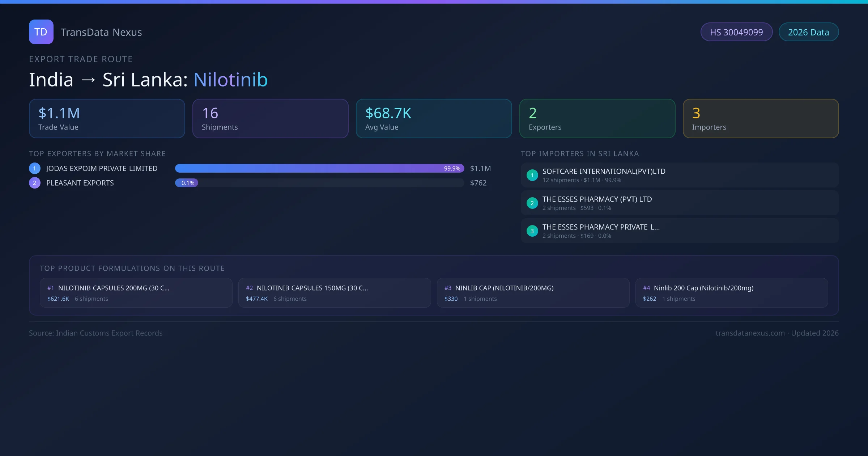The width and height of the screenshot is (868, 456).
Task: Click the TransData Nexus brand name
Action: pos(101,32)
